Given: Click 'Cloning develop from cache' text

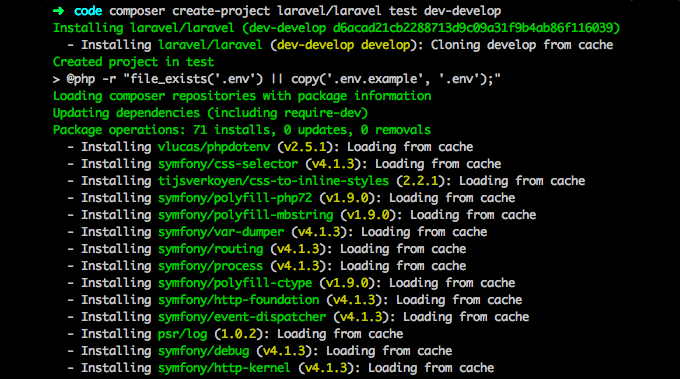Looking at the screenshot, I should [x=522, y=45].
